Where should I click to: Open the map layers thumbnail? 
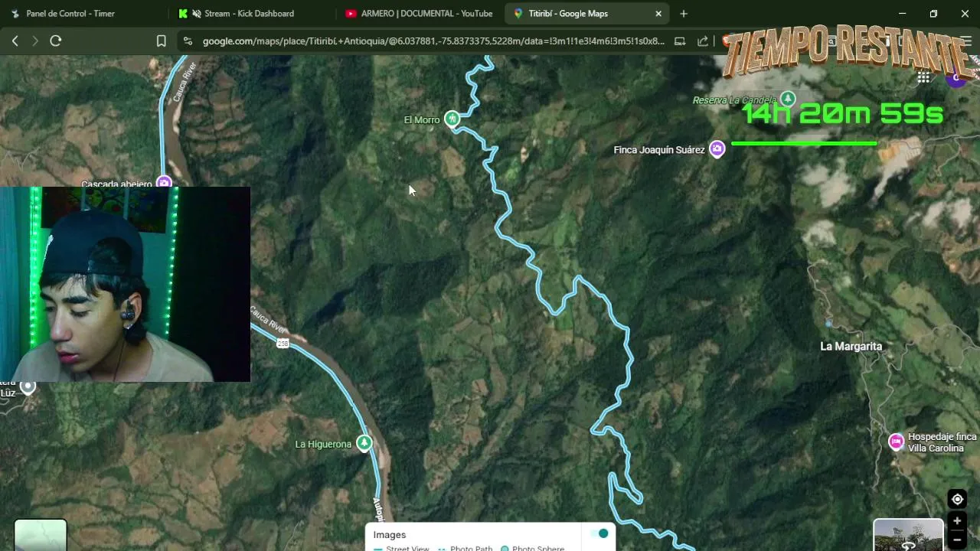coord(41,535)
